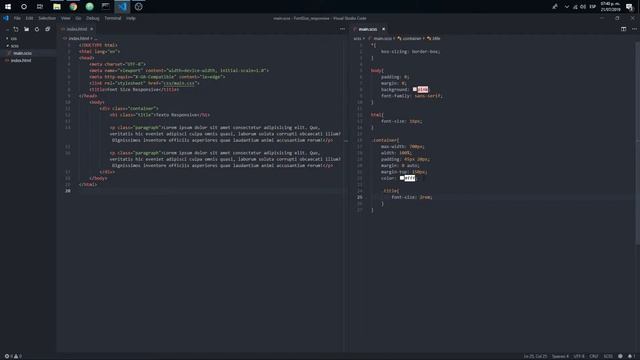Open container breadcrumb in main.scss
Image resolution: width=640 pixels, height=360 pixels.
(409, 38)
